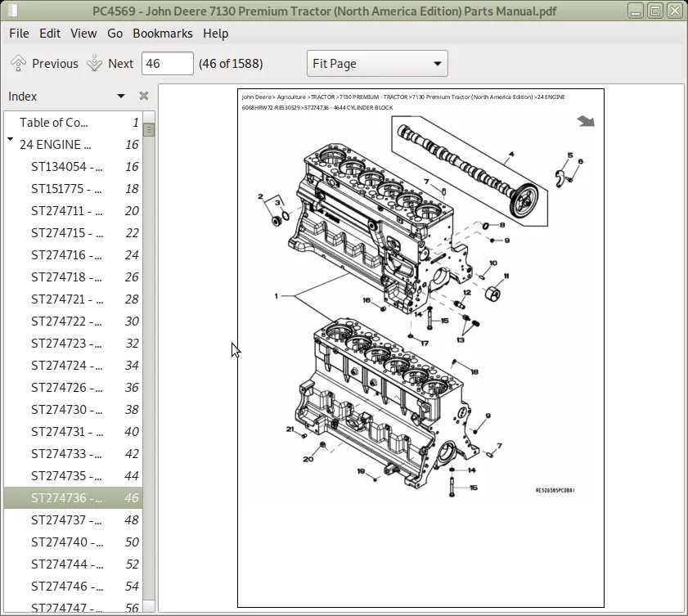Click the arrow icon atop the diagram page

point(586,121)
